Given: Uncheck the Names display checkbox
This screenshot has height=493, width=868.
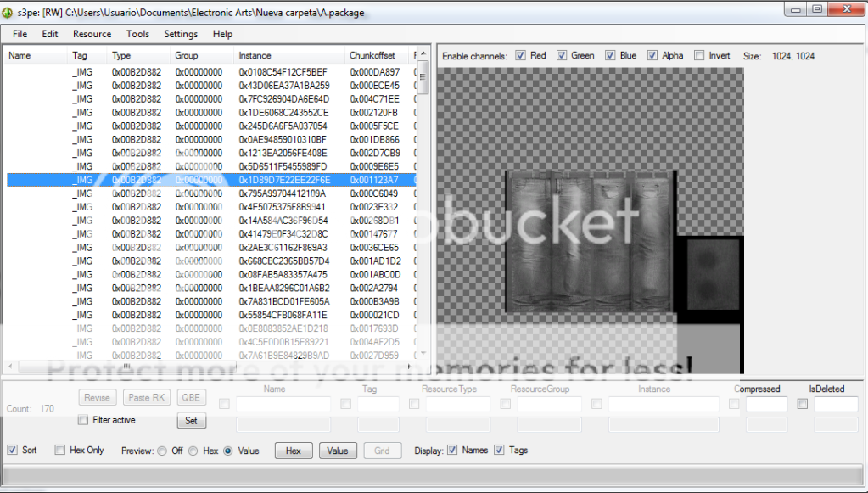Looking at the screenshot, I should pyautogui.click(x=452, y=450).
